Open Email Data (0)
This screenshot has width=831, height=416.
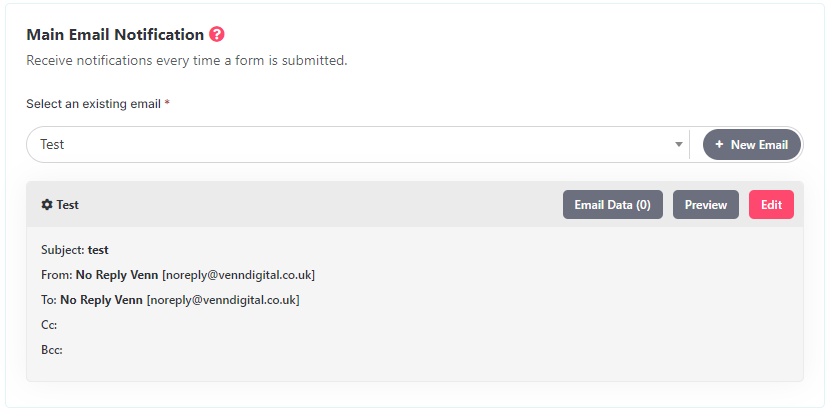click(613, 205)
